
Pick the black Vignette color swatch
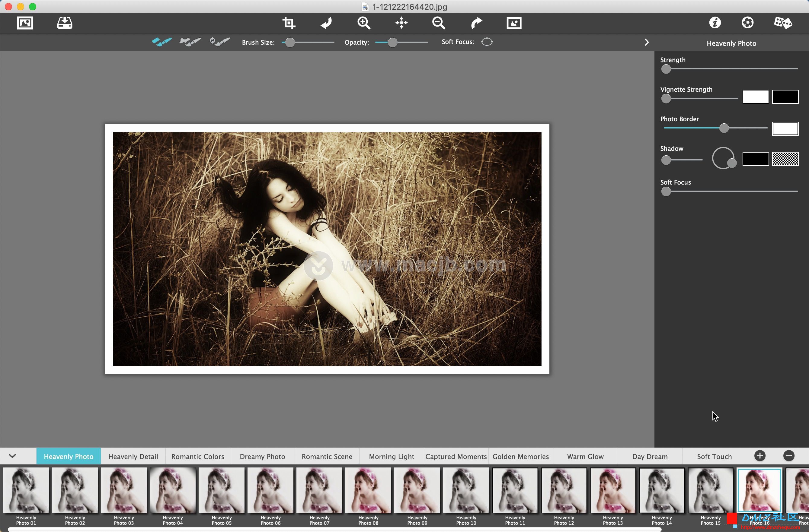point(785,97)
